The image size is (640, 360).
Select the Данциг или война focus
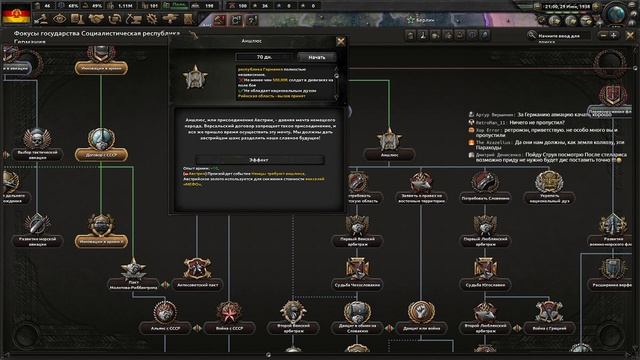pyautogui.click(x=421, y=318)
